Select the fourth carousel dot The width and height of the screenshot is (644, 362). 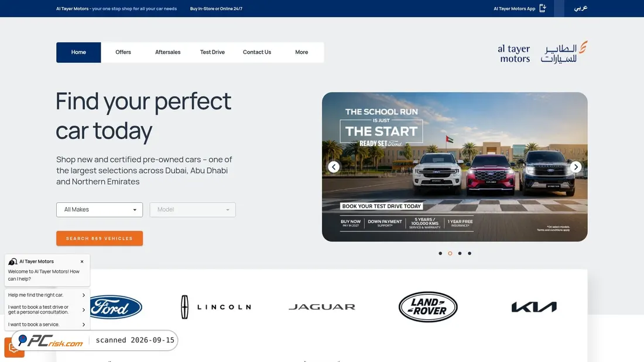470,253
